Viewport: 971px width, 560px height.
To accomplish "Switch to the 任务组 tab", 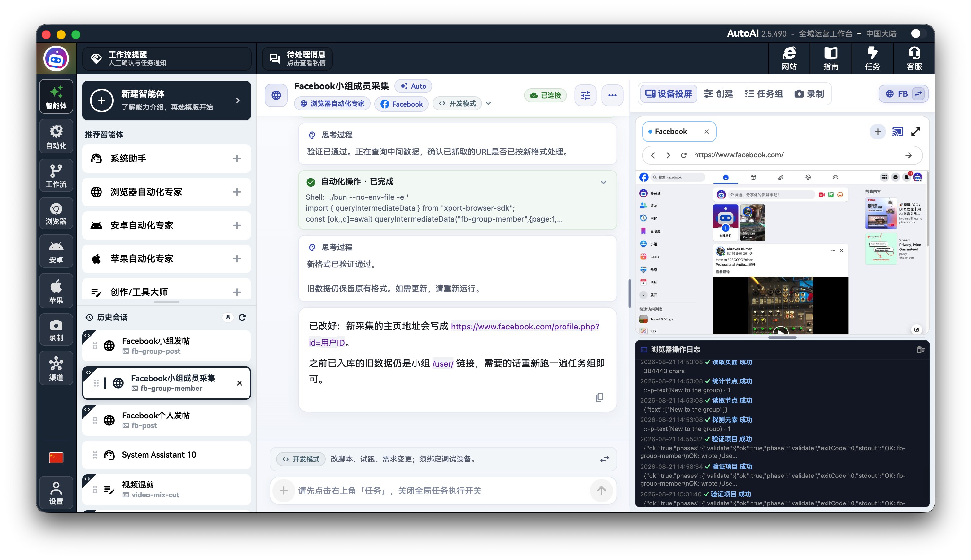I will [764, 94].
